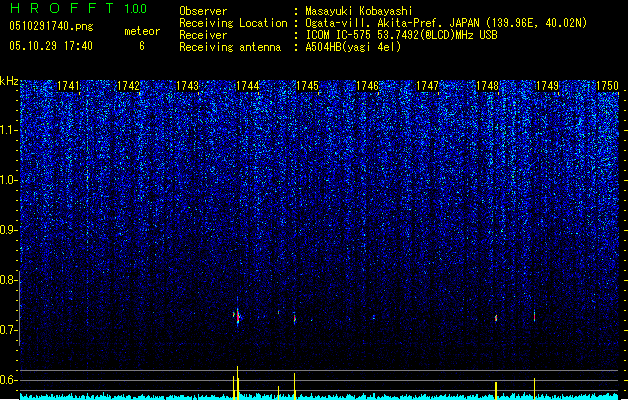Click the yellow power spike just before 1749
This screenshot has height=400, width=629.
tap(534, 388)
